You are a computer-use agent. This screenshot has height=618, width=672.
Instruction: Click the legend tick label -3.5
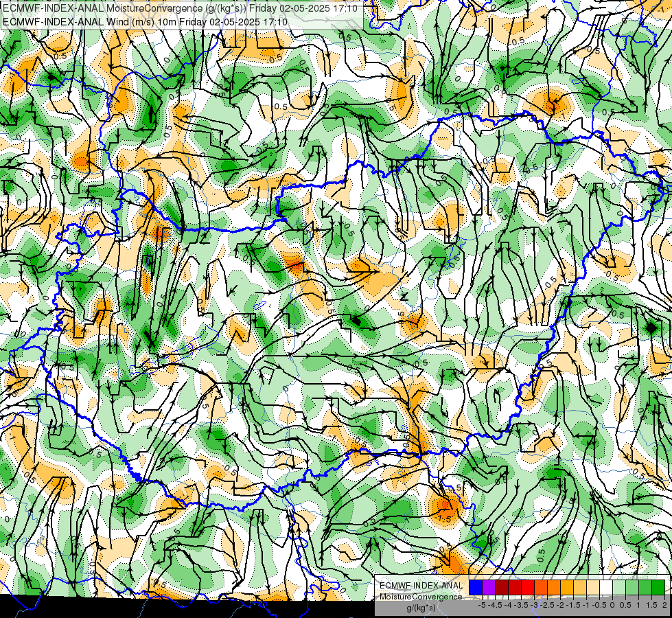(x=521, y=605)
